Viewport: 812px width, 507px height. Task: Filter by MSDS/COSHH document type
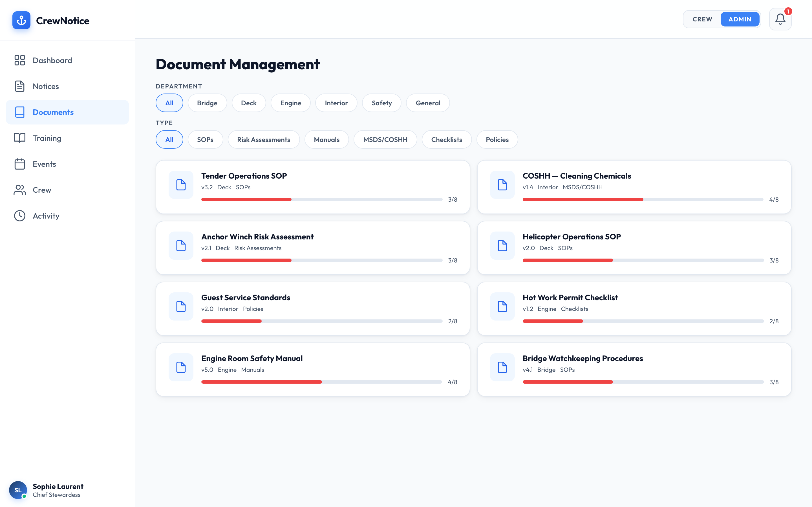click(x=385, y=139)
